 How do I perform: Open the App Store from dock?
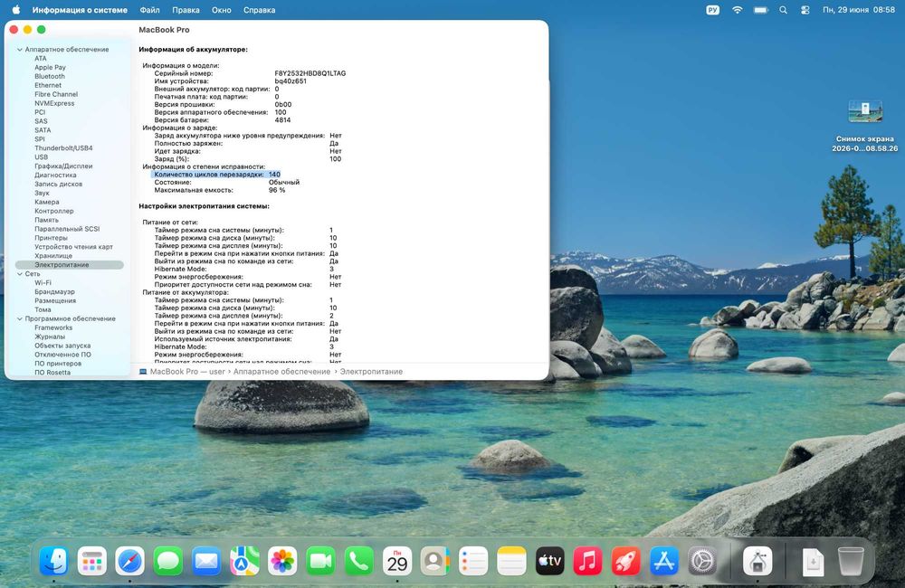click(x=663, y=561)
